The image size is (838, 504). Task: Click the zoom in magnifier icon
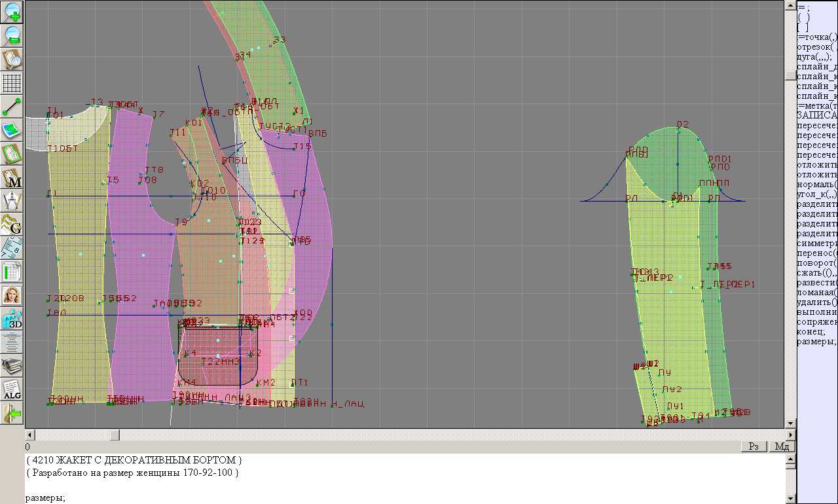[x=12, y=12]
